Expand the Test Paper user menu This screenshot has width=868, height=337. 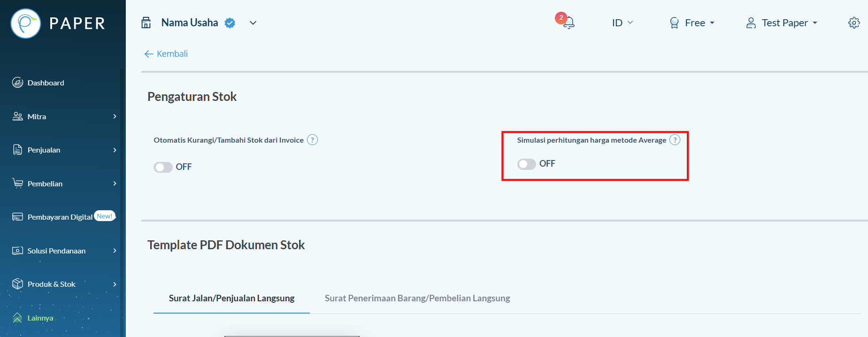click(x=782, y=23)
